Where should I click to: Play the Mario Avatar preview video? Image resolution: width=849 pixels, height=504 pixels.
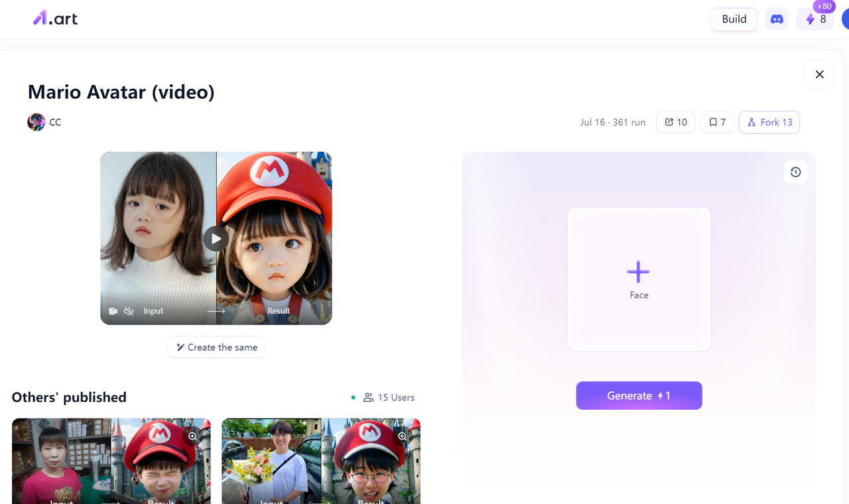[216, 239]
